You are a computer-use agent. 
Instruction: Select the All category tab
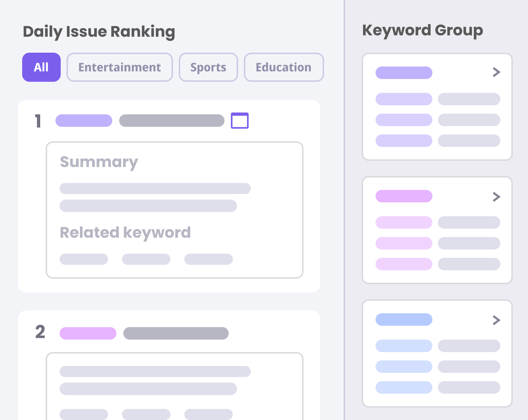pyautogui.click(x=41, y=67)
